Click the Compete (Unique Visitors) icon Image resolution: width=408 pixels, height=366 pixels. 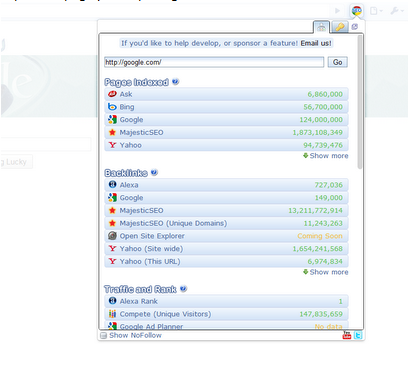click(x=112, y=314)
